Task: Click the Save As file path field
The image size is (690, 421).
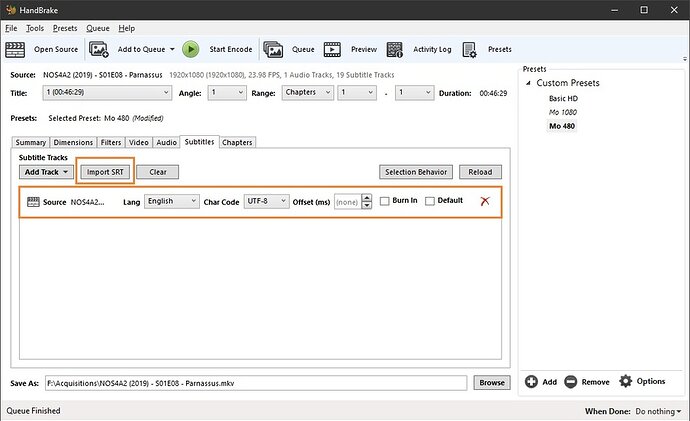Action: [x=256, y=383]
